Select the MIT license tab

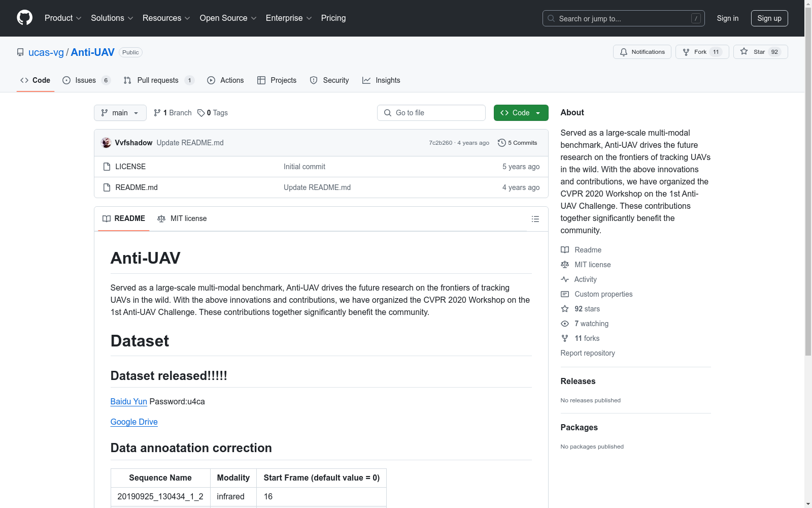tap(182, 218)
